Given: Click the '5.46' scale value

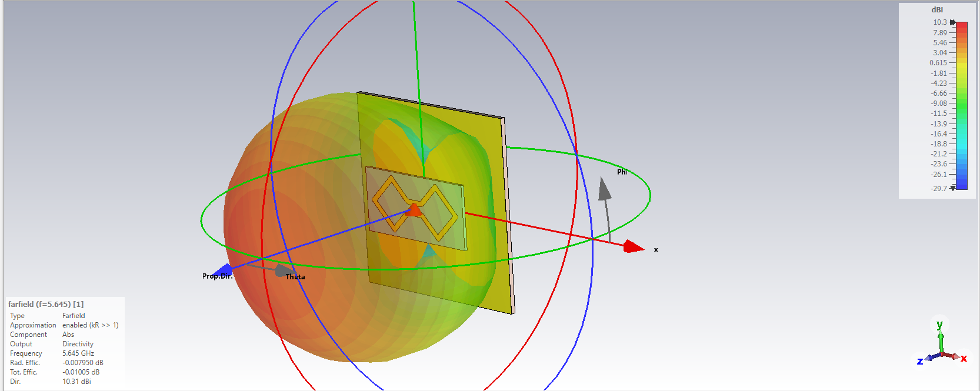Looking at the screenshot, I should click(940, 42).
